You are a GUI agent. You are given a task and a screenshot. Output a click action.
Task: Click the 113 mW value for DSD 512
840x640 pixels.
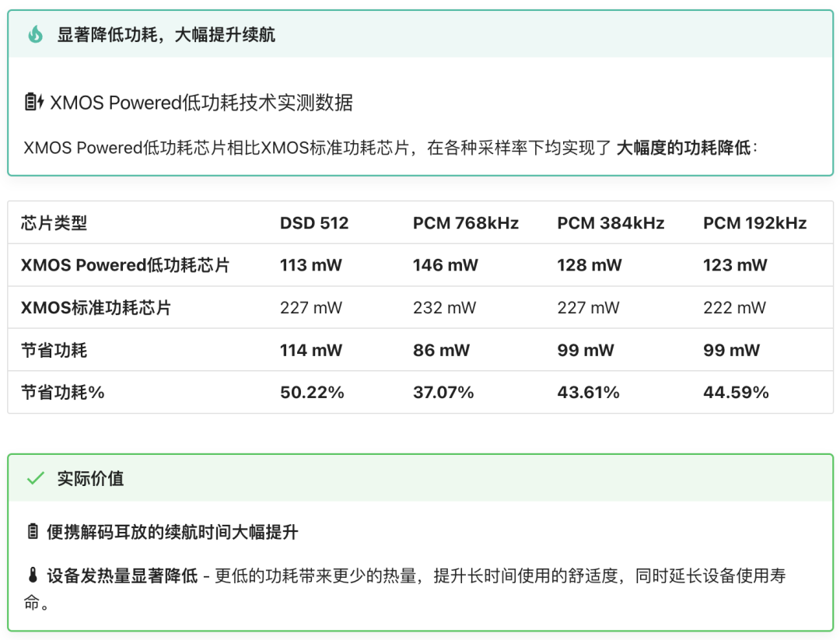310,265
